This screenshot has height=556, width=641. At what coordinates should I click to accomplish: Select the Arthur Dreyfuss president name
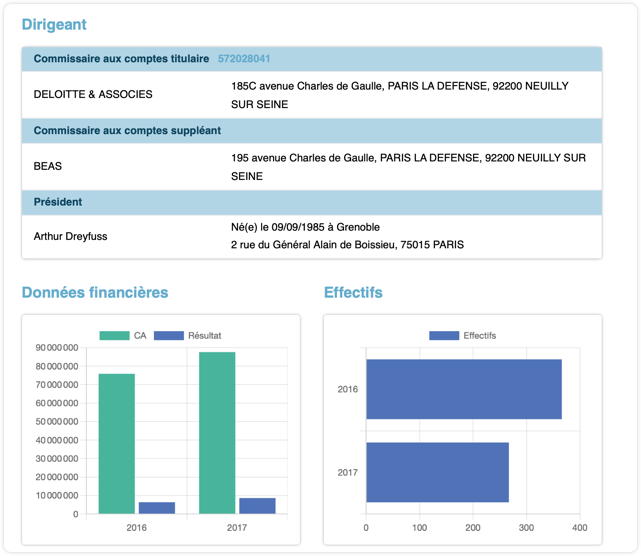point(71,236)
